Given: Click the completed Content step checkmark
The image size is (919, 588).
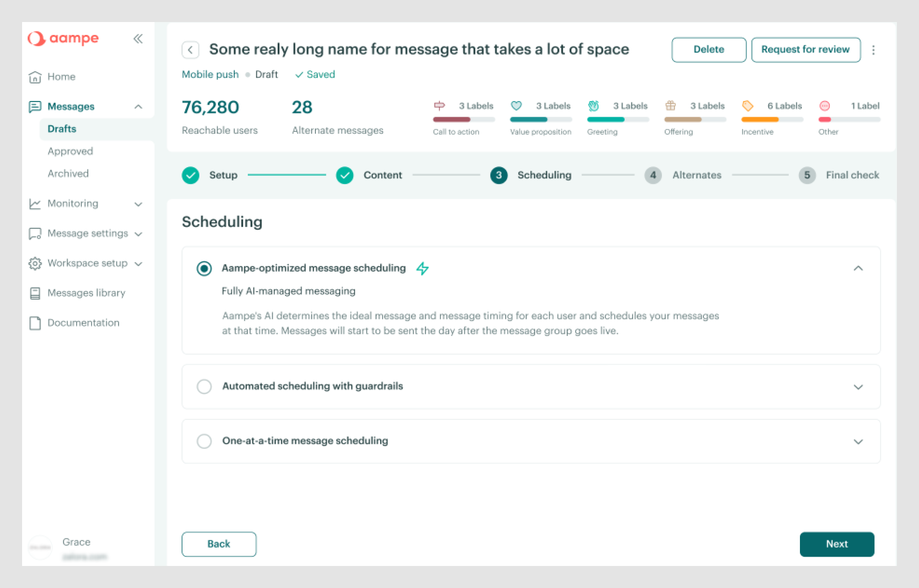Looking at the screenshot, I should pyautogui.click(x=345, y=175).
